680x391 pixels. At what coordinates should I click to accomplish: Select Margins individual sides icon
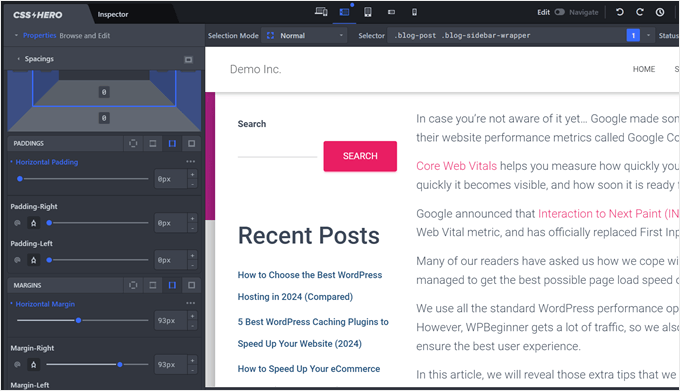pyautogui.click(x=191, y=285)
